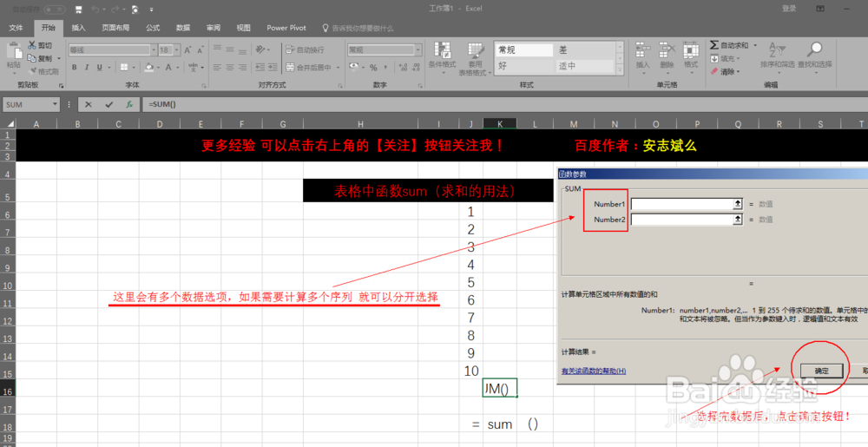Open the number format (常规) dropdown
The height and width of the screenshot is (447, 868).
pos(418,49)
